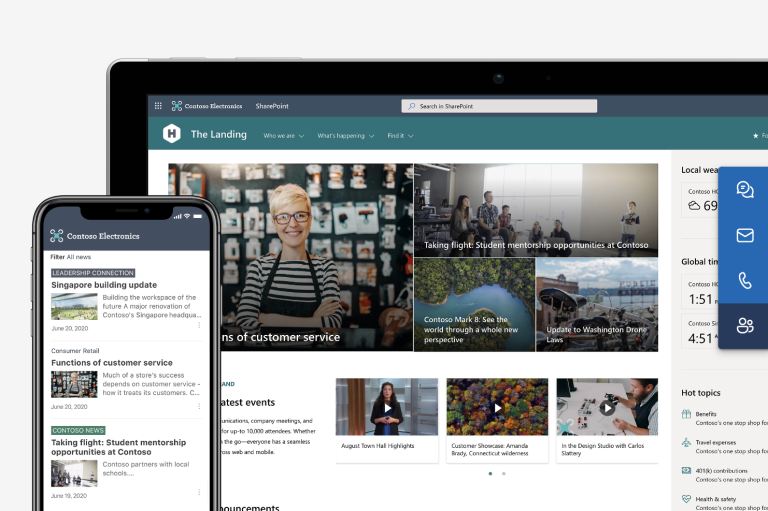This screenshot has height=511, width=768.
Task: Play the August Town Hall Highlights video
Action: tap(387, 408)
